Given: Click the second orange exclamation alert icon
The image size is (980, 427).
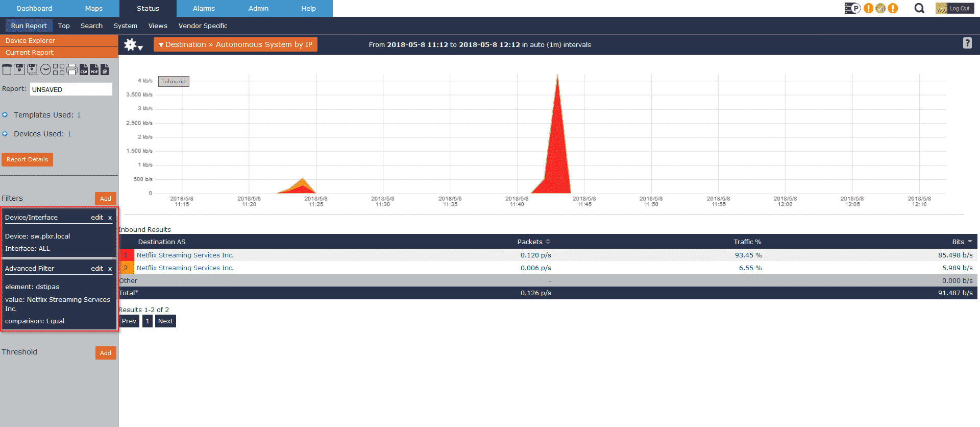Looking at the screenshot, I should point(893,8).
